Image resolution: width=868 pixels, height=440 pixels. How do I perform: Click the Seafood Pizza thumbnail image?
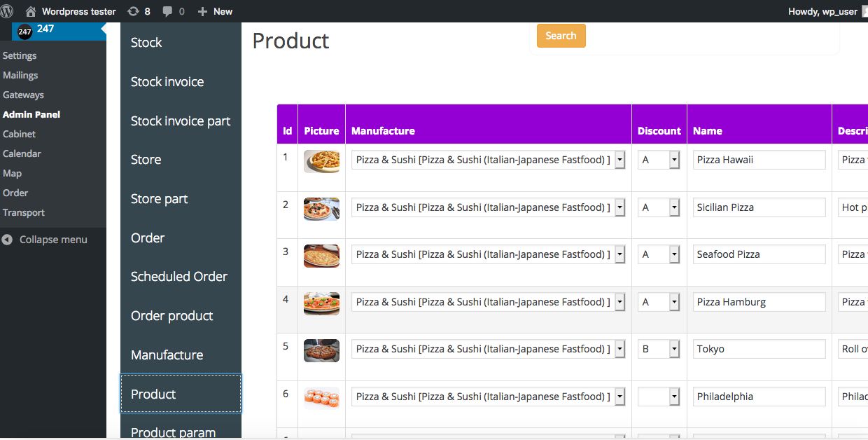[x=321, y=256]
